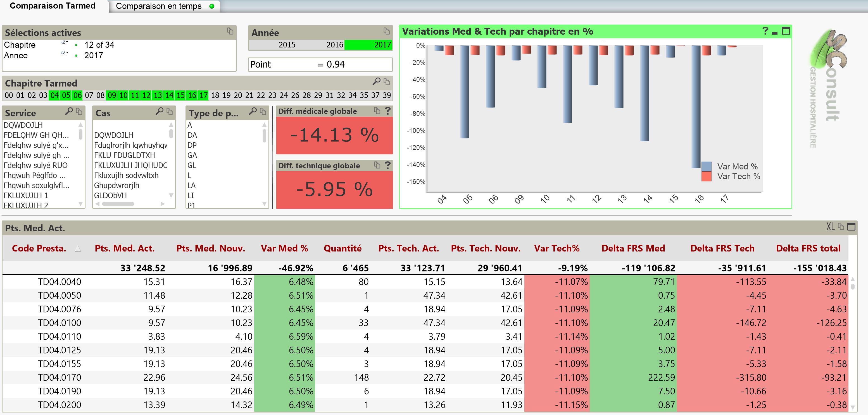Minimize the Variations chart object
Viewport: 868px width, 415px height.
[x=775, y=33]
